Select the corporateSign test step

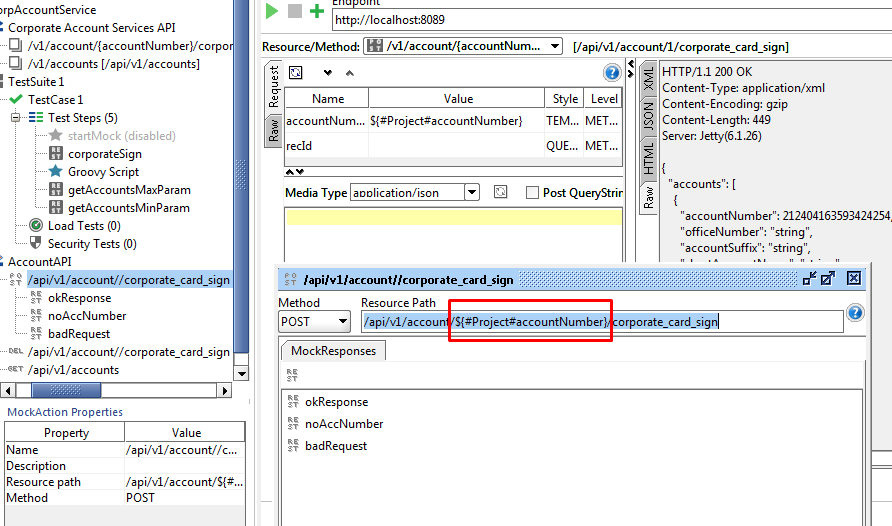(x=104, y=154)
